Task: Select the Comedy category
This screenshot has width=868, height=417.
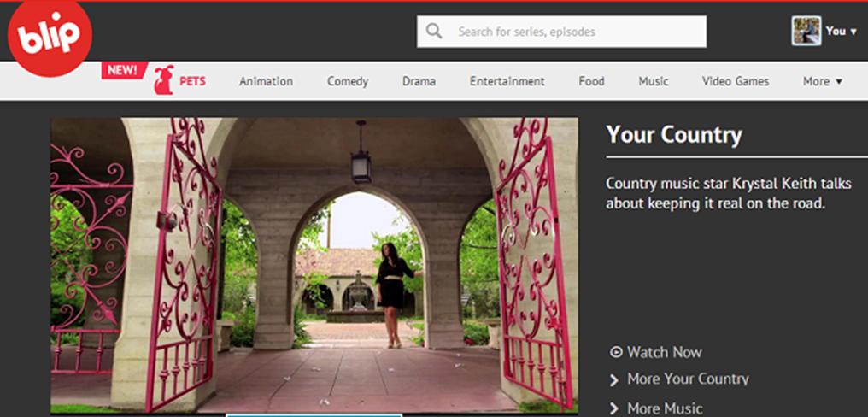Action: point(348,81)
